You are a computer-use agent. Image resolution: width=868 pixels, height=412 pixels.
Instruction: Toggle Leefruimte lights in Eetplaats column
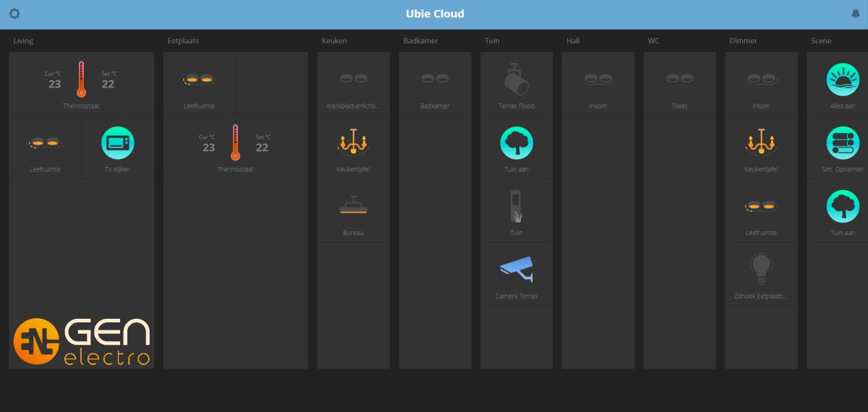(199, 84)
